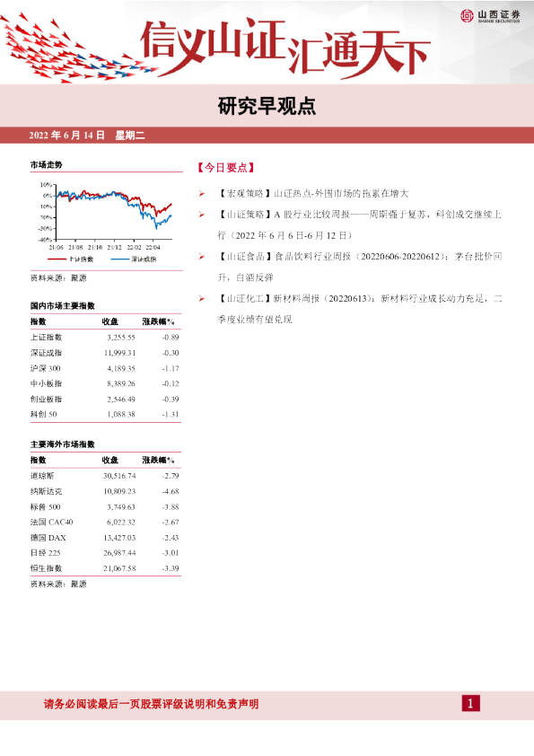
Task: Click the disclaimer notice in the footer
Action: 152,704
